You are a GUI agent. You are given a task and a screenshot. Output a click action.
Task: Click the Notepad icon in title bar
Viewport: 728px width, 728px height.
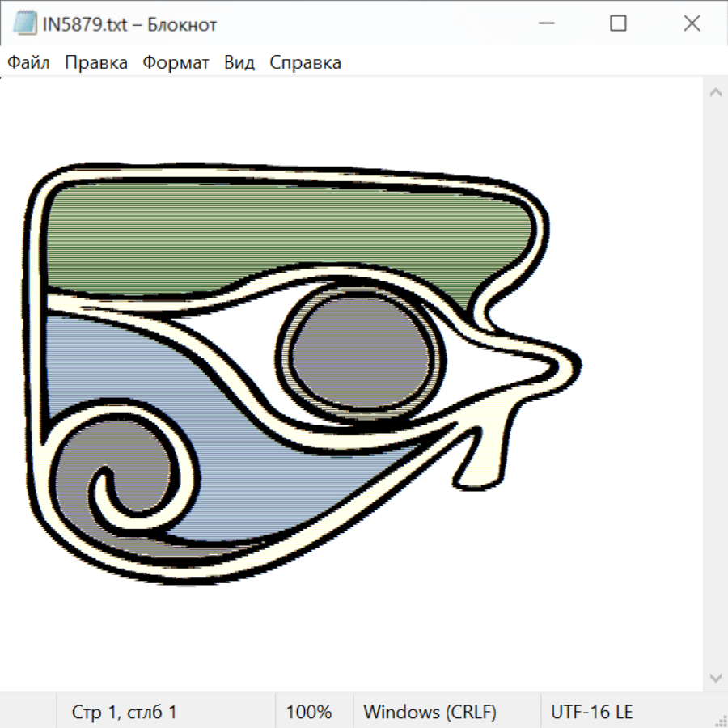(24, 23)
